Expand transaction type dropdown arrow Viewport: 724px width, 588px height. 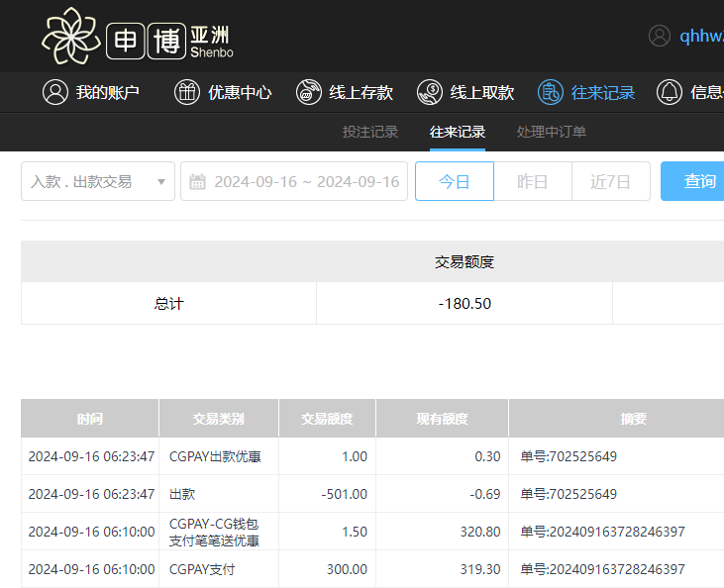[x=161, y=182]
